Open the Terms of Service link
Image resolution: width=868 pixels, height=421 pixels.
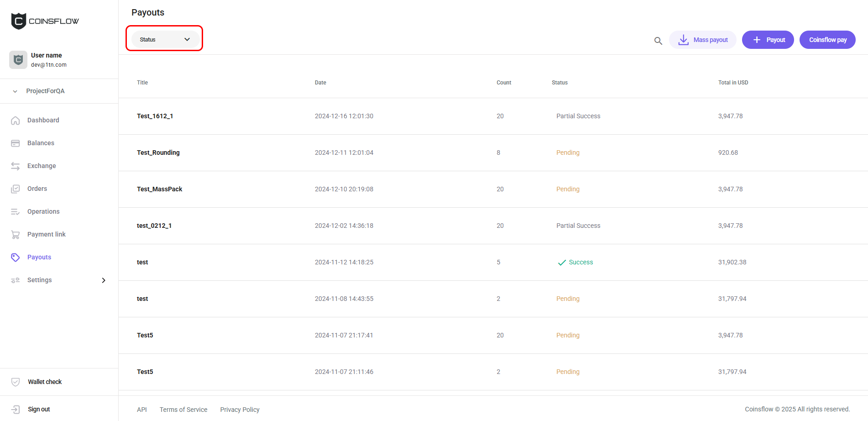pos(183,410)
